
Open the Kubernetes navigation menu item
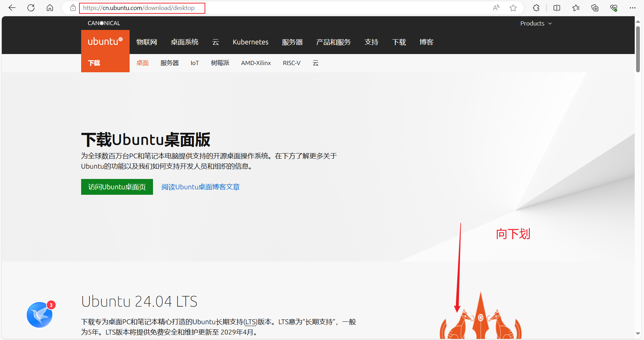point(250,42)
